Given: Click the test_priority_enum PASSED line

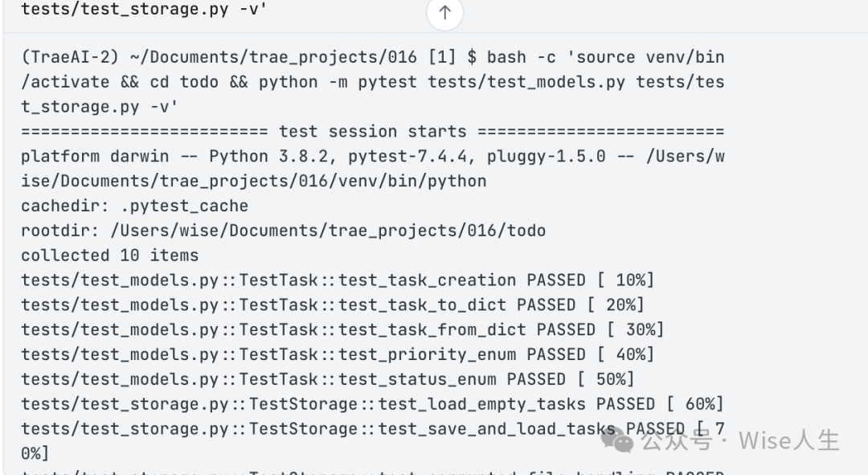Looking at the screenshot, I should click(338, 354).
